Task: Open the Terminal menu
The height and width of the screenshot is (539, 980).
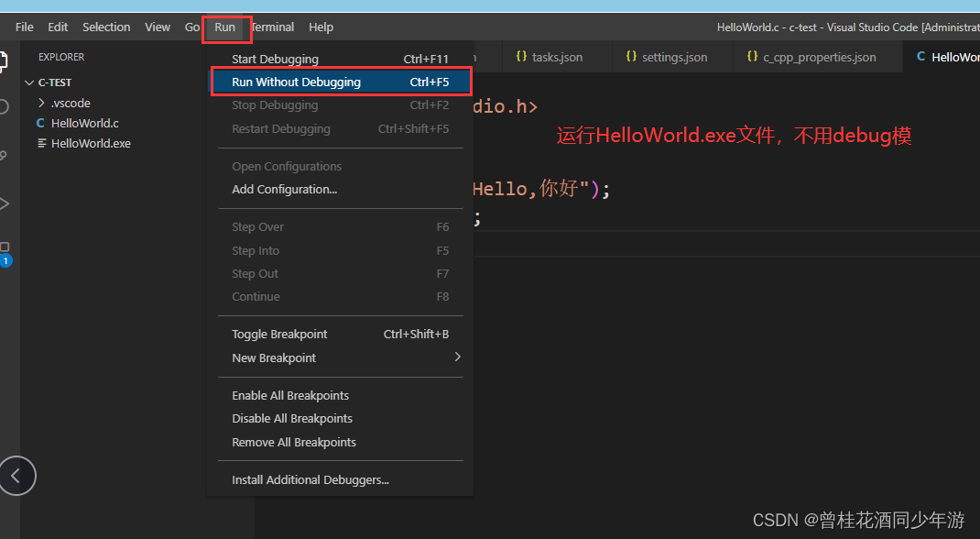Action: (x=273, y=27)
